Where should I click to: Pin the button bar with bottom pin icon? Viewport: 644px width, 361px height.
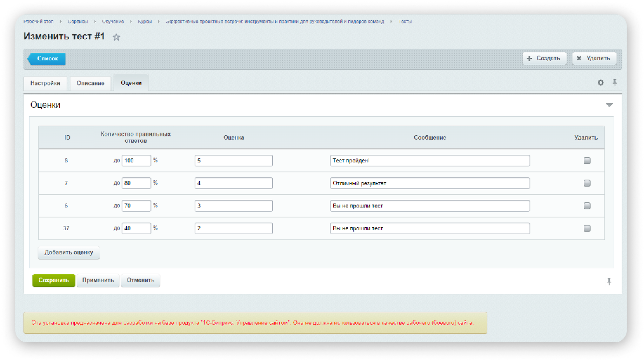tap(609, 281)
